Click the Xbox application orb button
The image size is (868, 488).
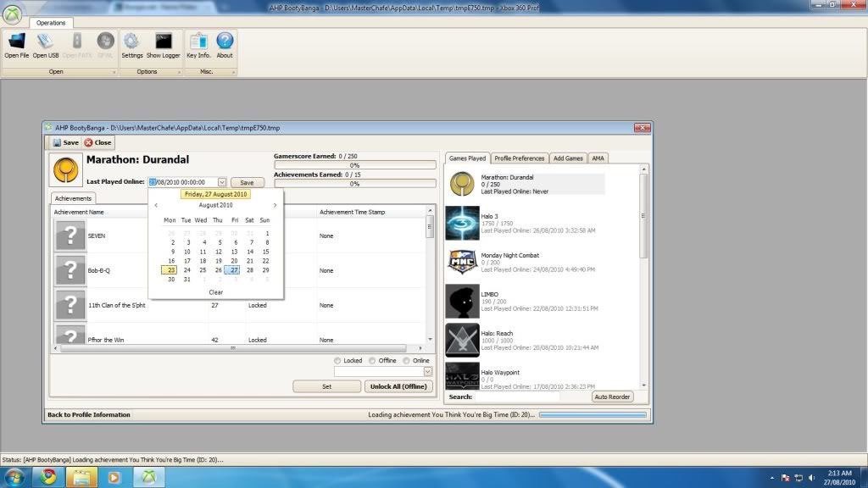[12, 14]
